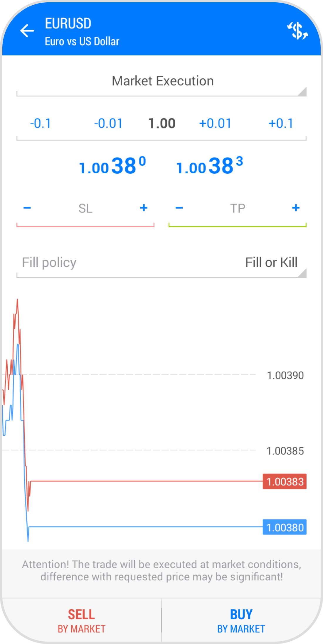Image resolution: width=323 pixels, height=644 pixels.
Task: Click the TP input field
Action: point(237,209)
